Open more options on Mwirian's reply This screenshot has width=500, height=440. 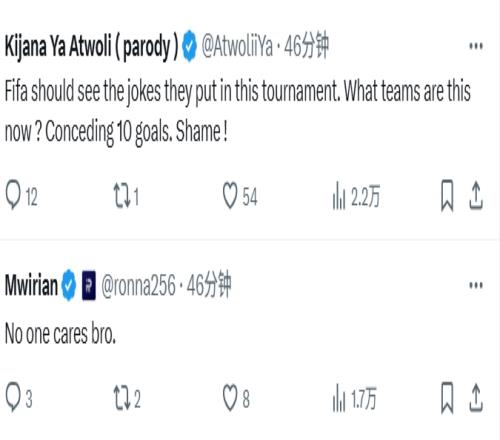[x=476, y=285]
